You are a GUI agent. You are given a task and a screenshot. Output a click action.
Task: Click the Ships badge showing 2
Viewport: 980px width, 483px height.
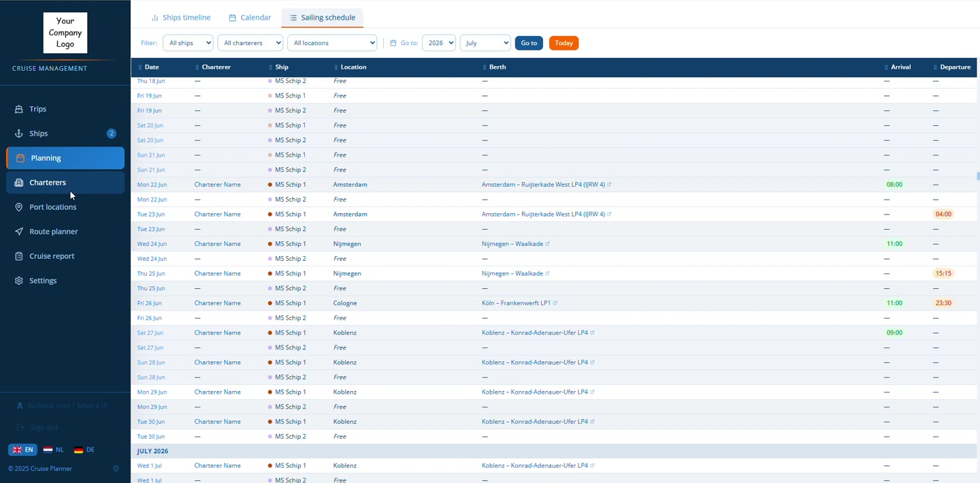click(x=112, y=134)
